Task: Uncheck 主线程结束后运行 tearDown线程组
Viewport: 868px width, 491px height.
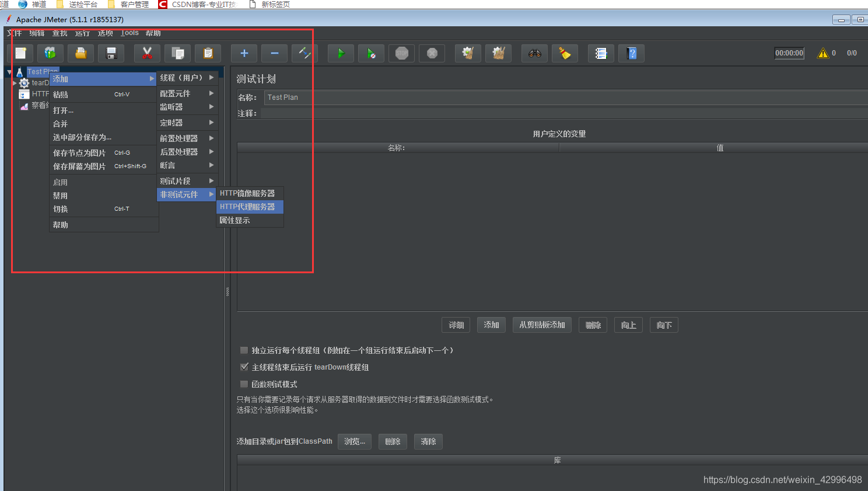Action: coord(244,367)
